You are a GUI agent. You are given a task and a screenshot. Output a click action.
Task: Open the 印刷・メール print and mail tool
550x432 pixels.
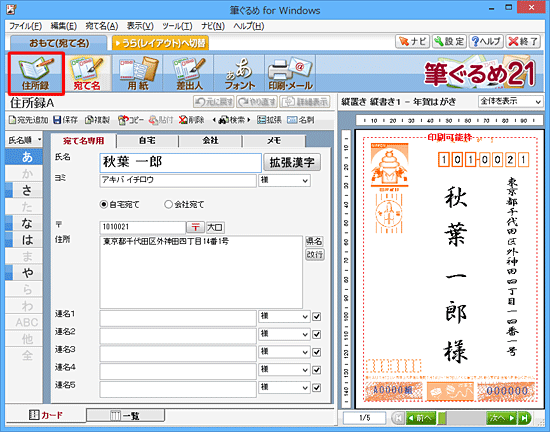(x=290, y=74)
